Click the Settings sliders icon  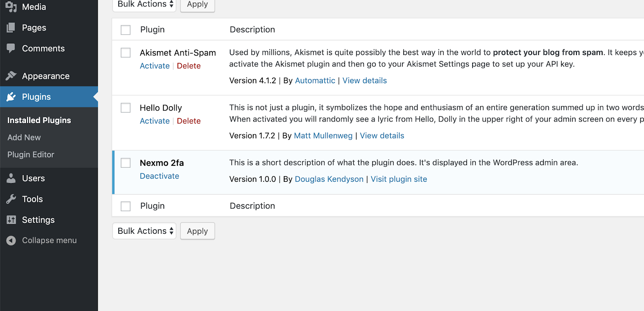tap(11, 220)
